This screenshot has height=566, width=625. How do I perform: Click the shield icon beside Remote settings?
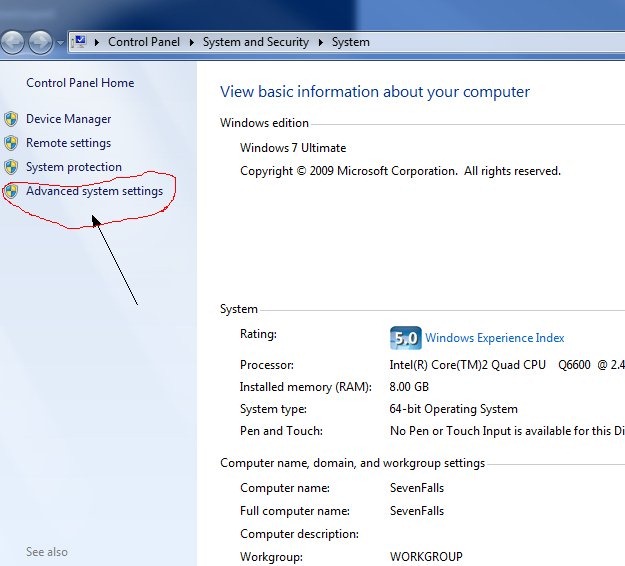(11, 143)
